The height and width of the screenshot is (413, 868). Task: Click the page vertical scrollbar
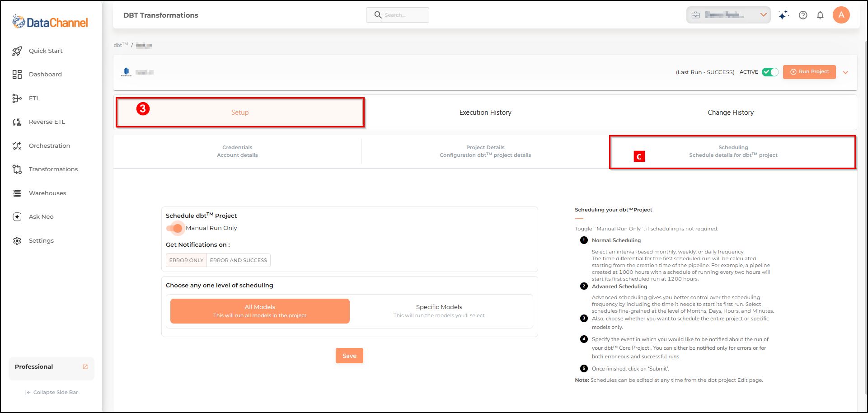(x=866, y=217)
